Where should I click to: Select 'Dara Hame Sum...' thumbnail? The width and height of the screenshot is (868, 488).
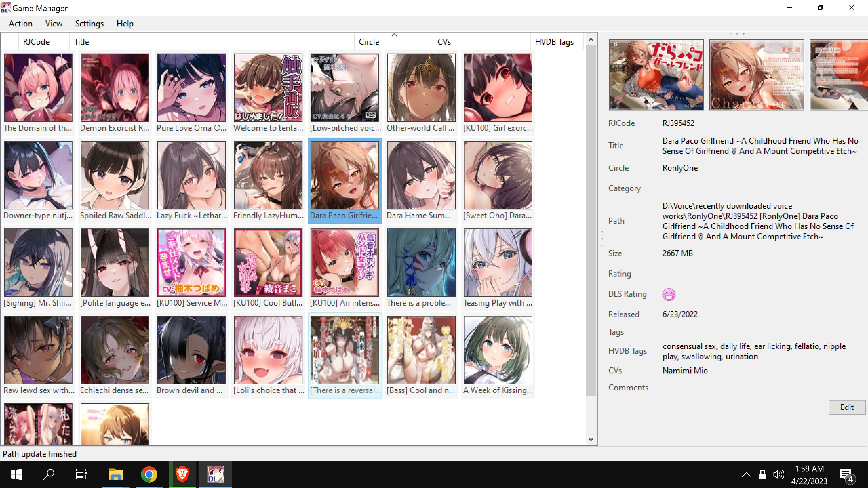pos(421,175)
